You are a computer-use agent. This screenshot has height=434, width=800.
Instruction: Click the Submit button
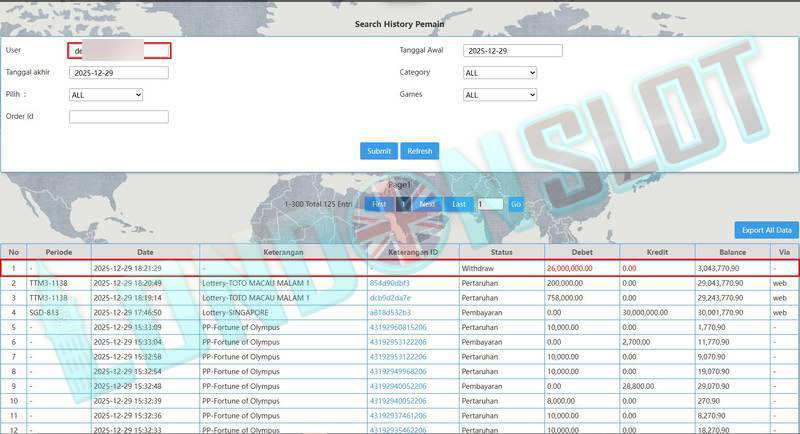pyautogui.click(x=379, y=151)
